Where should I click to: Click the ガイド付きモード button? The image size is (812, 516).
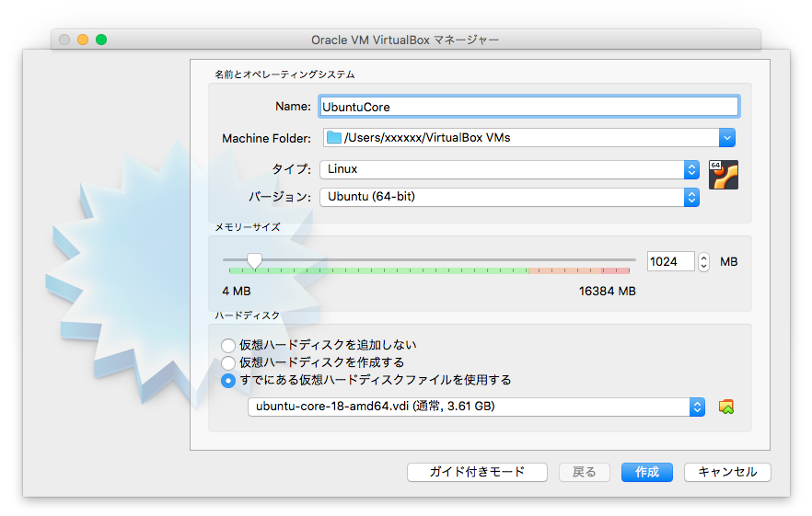pos(477,472)
